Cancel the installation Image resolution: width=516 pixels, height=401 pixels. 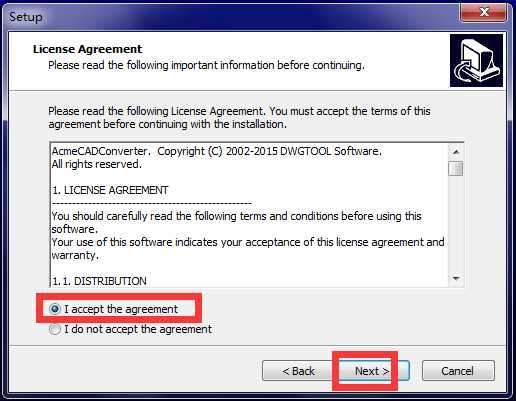(x=458, y=371)
